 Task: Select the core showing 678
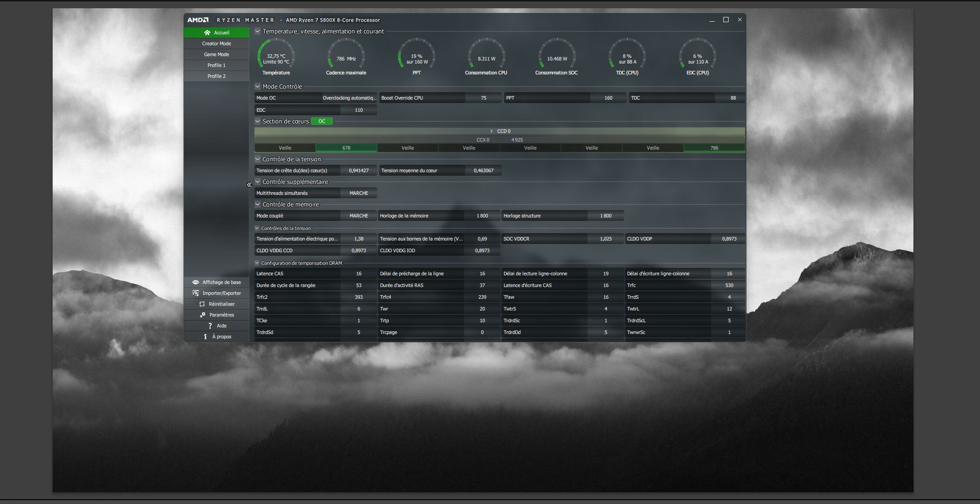(346, 148)
